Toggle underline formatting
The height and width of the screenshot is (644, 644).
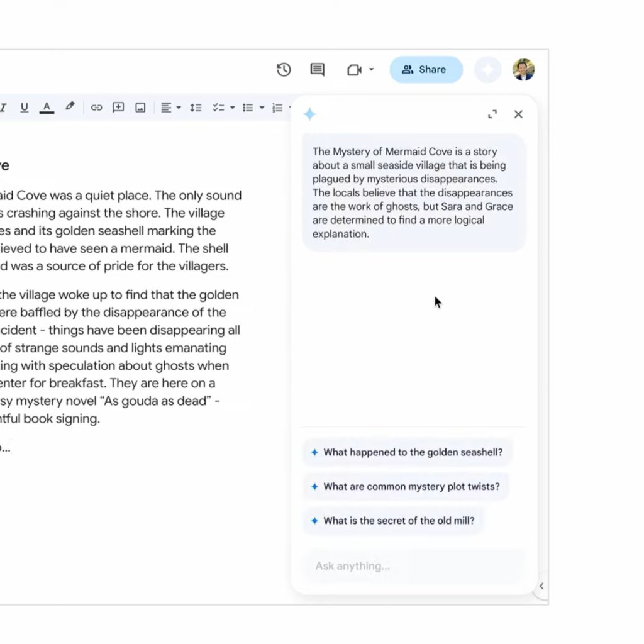point(24,108)
